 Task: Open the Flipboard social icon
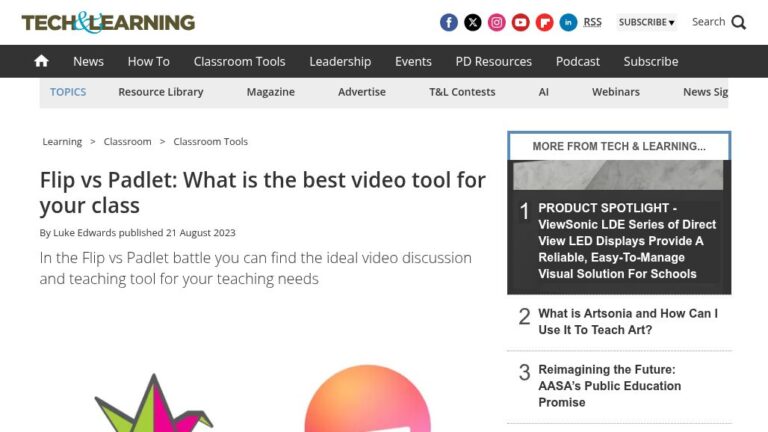pos(545,23)
